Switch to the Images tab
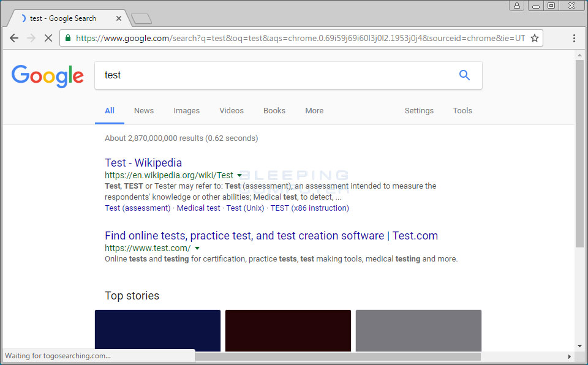This screenshot has height=365, width=588. point(186,111)
